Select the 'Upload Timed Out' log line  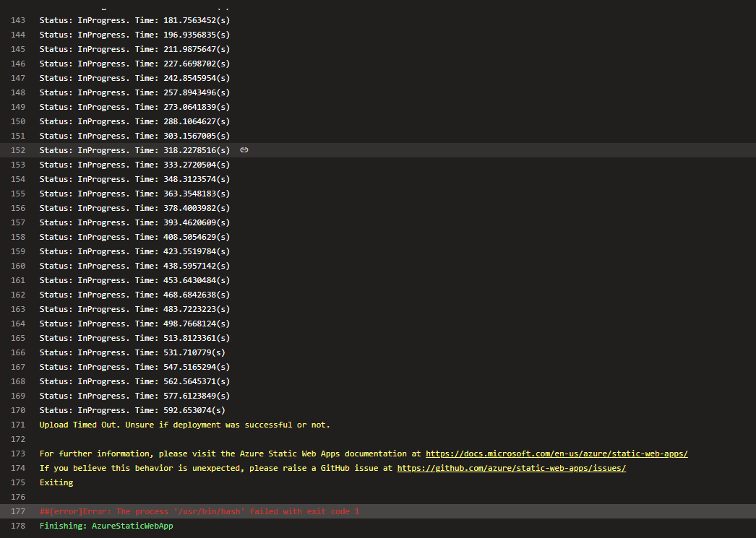coord(184,425)
